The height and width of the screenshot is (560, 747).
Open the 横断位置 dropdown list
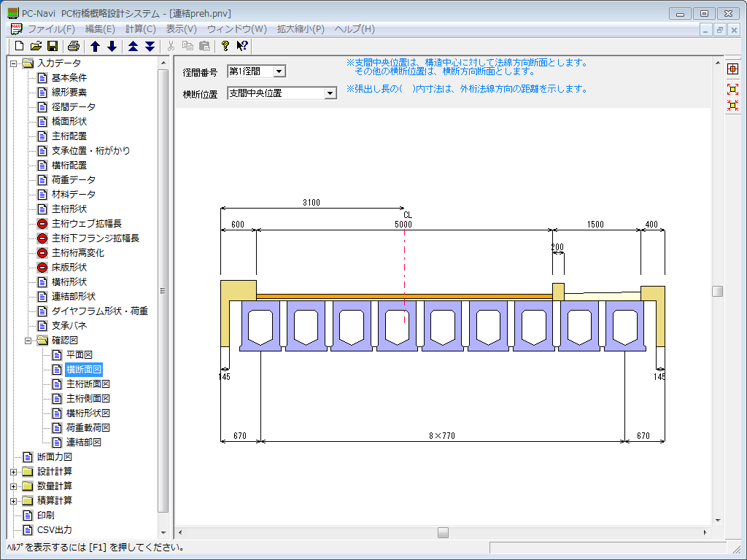tap(330, 93)
